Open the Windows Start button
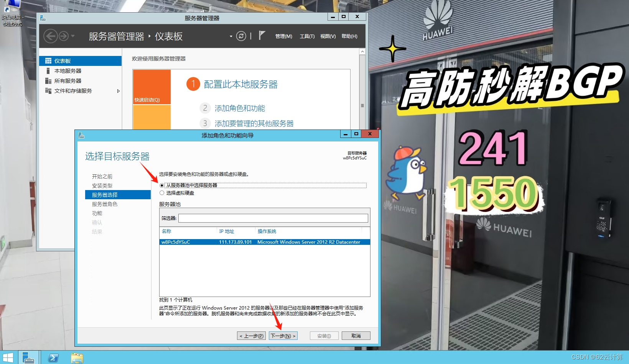Image resolution: width=629 pixels, height=364 pixels. [8, 357]
